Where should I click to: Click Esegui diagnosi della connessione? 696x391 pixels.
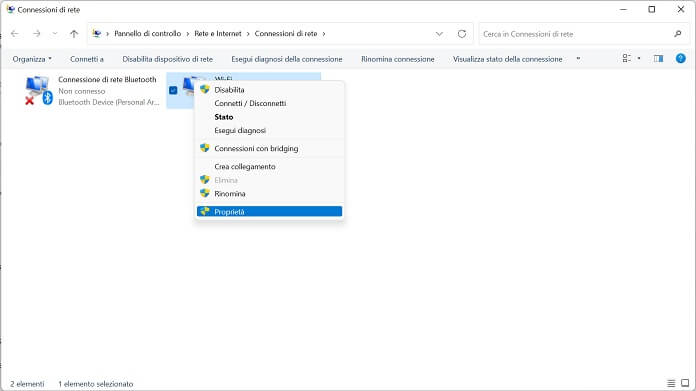pyautogui.click(x=287, y=59)
